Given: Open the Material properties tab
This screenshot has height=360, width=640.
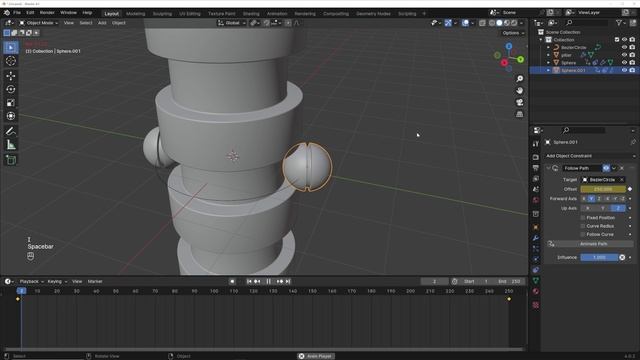Looking at the screenshot, I should coord(536,291).
